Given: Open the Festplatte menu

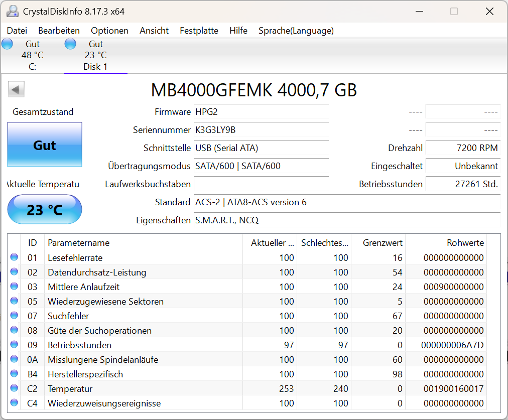Looking at the screenshot, I should click(199, 31).
